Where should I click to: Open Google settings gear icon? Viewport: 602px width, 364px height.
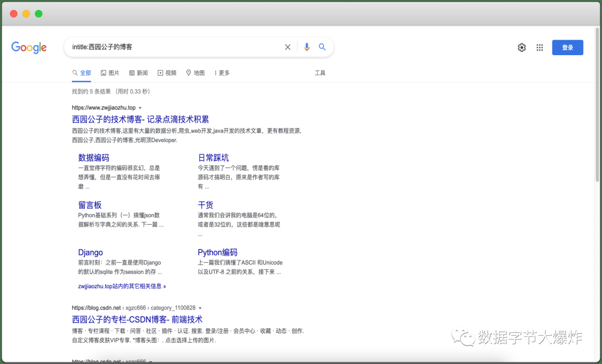[x=521, y=47]
